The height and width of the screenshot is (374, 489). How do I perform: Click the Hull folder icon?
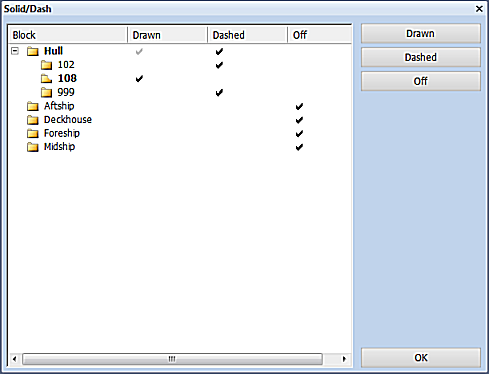[x=33, y=51]
